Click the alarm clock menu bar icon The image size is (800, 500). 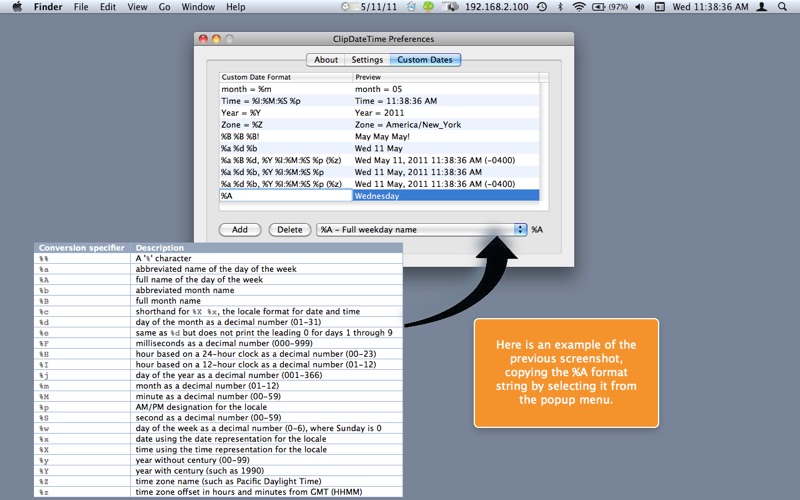point(411,7)
